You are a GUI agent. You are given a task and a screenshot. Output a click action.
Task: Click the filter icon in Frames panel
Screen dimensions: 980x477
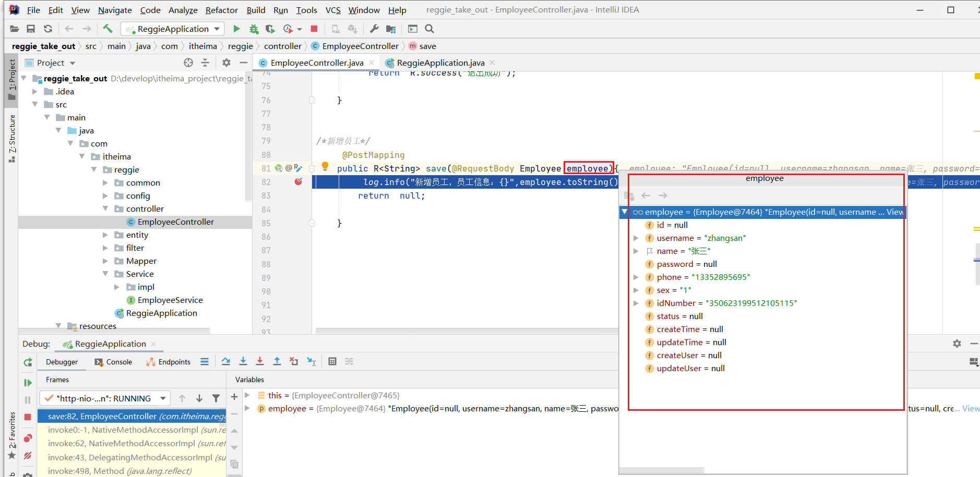(216, 398)
